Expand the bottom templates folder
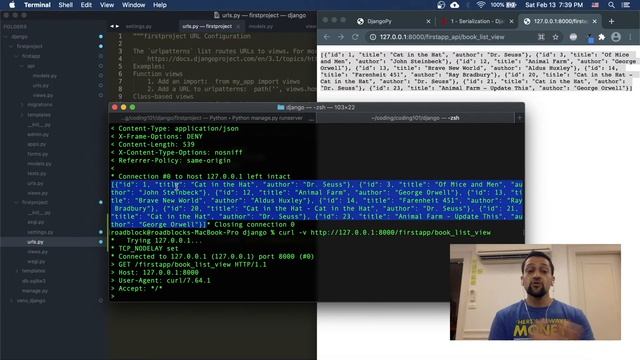The height and width of the screenshot is (360, 640). coord(17,271)
